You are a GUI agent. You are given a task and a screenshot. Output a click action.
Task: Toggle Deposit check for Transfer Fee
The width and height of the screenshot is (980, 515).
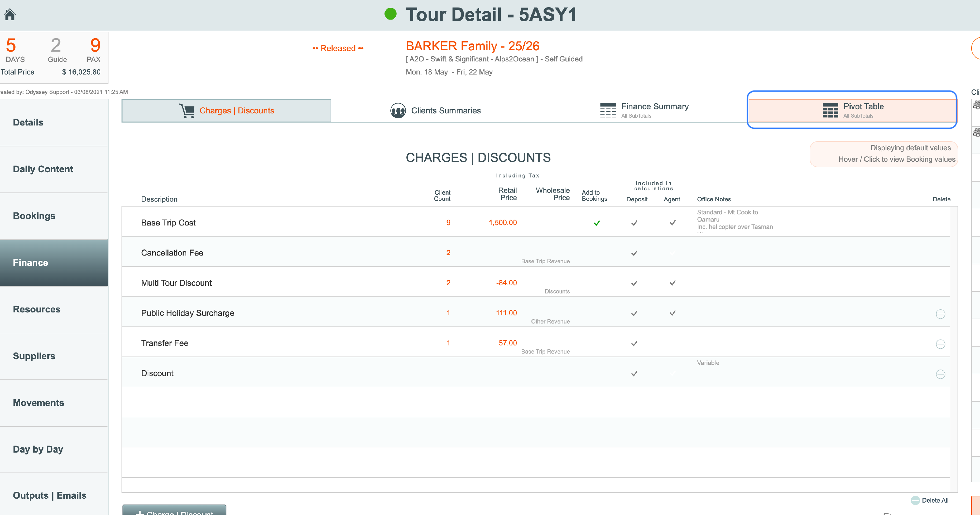coord(634,343)
